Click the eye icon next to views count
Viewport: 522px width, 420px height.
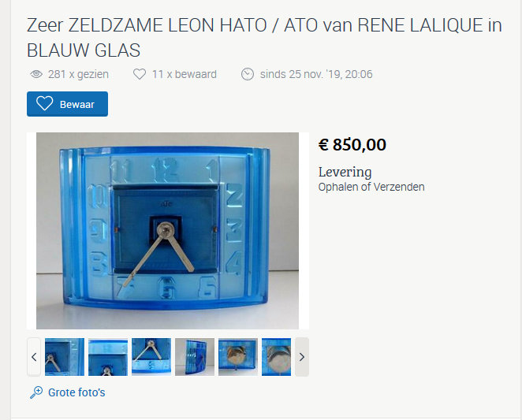[x=36, y=74]
